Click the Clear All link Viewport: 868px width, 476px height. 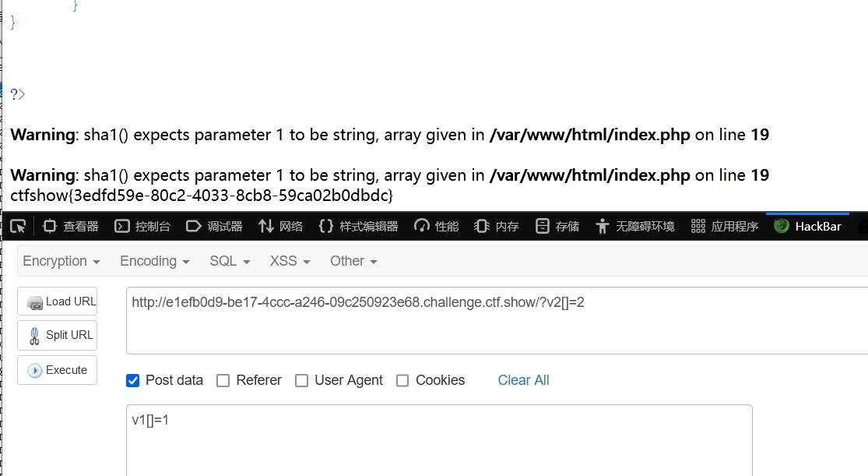pos(523,380)
